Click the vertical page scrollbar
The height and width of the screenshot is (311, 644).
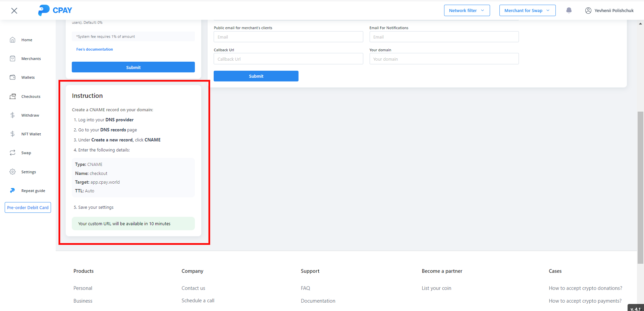tap(640, 188)
